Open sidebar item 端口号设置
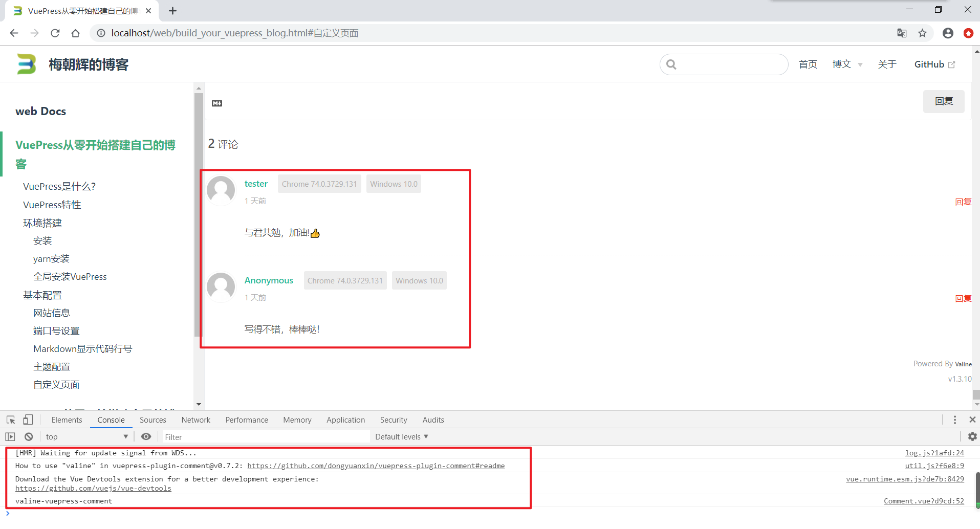Viewport: 980px width, 529px height. 56,331
